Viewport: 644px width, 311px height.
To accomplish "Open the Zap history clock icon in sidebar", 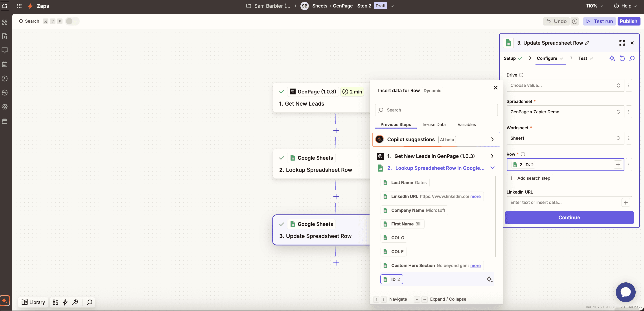I will (x=5, y=79).
